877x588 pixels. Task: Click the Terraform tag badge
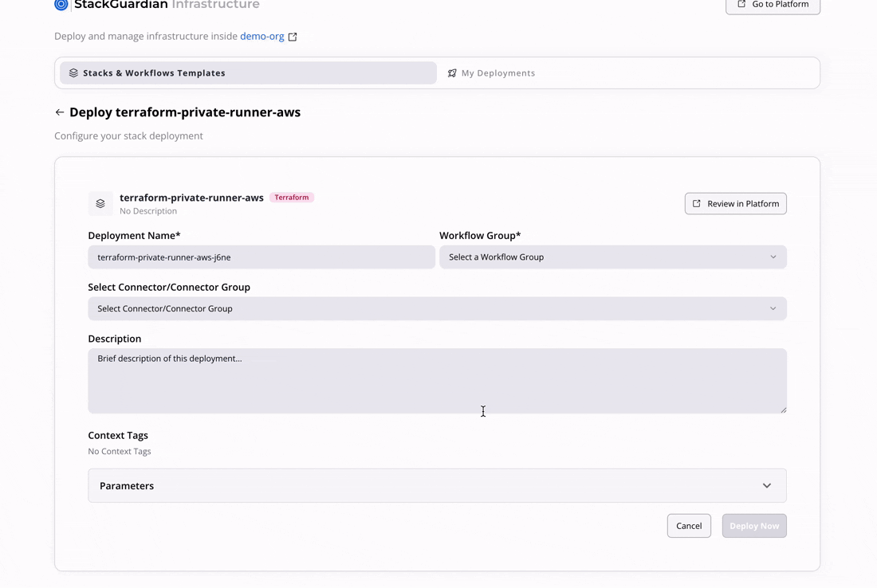[292, 198]
